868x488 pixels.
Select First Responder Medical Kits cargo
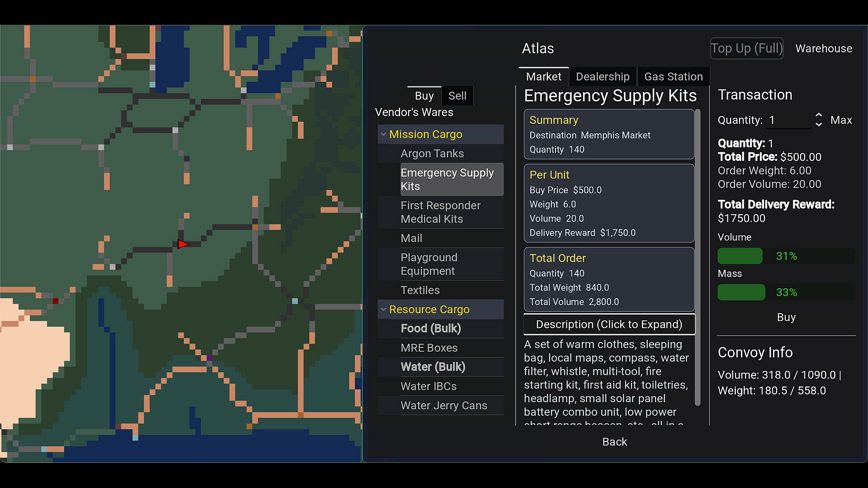[440, 212]
